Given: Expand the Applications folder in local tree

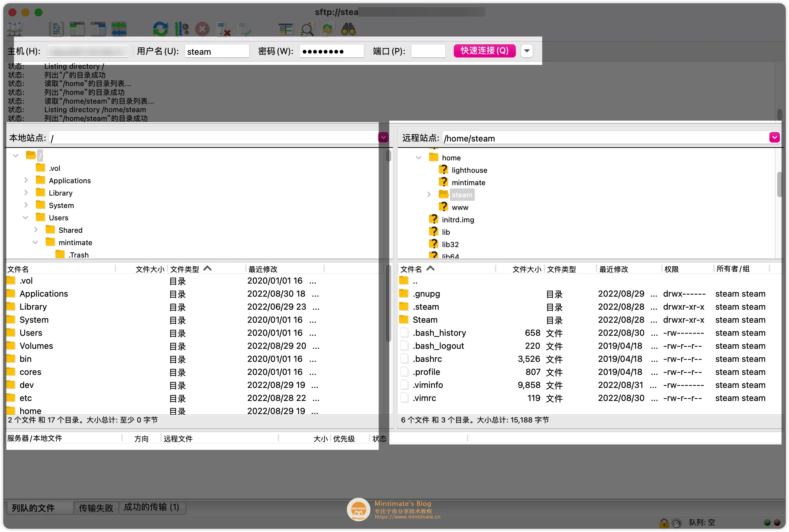Looking at the screenshot, I should click(26, 181).
